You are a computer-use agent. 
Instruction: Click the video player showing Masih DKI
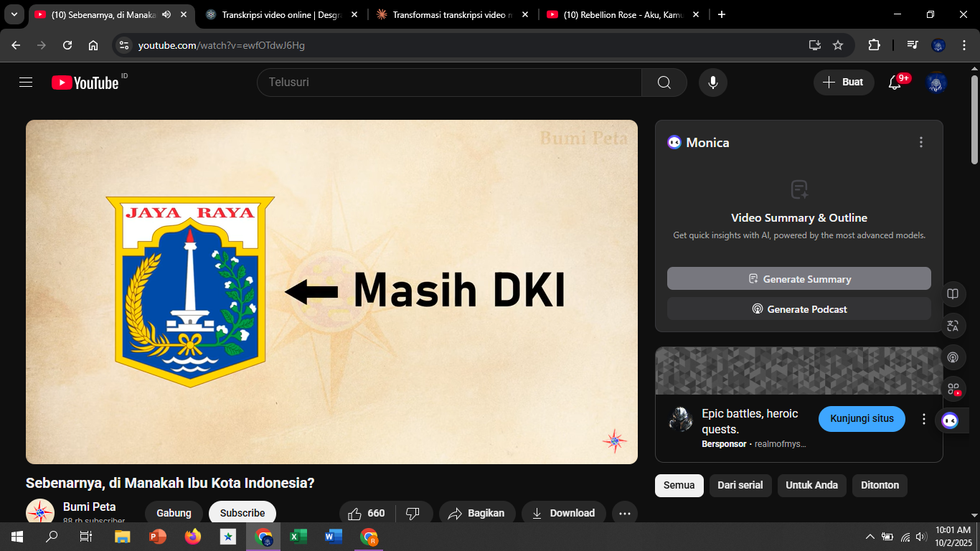tap(331, 292)
